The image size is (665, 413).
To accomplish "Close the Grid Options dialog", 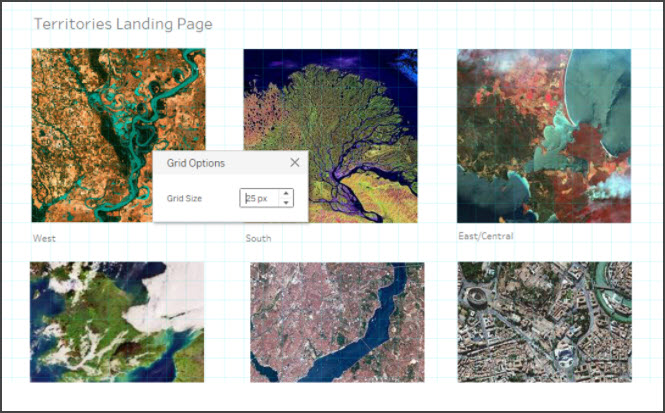I will [x=294, y=162].
